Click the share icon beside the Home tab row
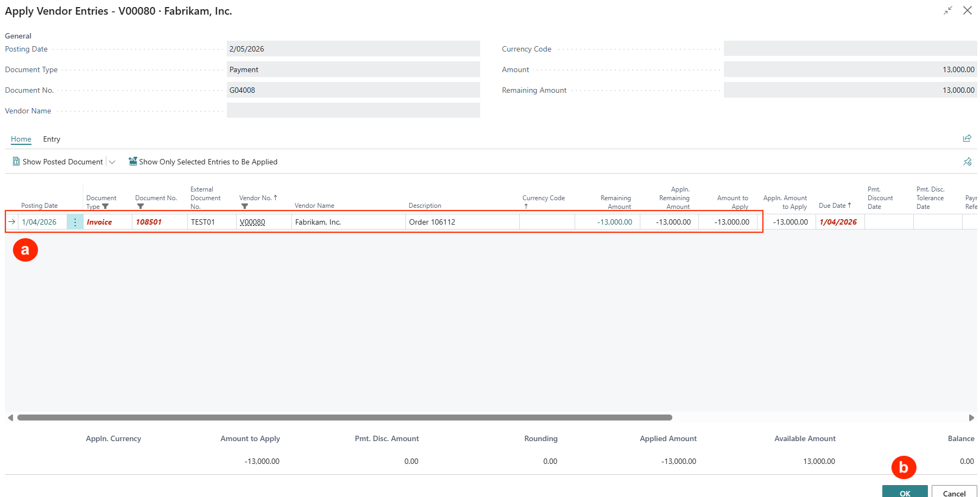 pos(967,138)
